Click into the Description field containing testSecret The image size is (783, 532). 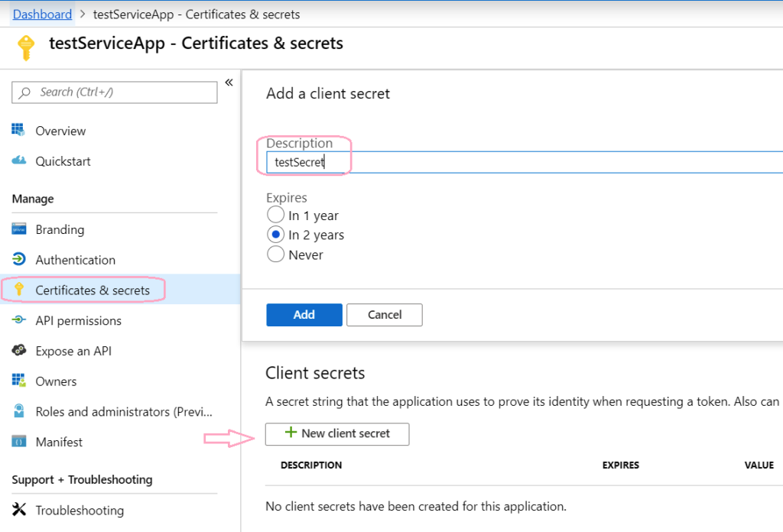[525, 162]
